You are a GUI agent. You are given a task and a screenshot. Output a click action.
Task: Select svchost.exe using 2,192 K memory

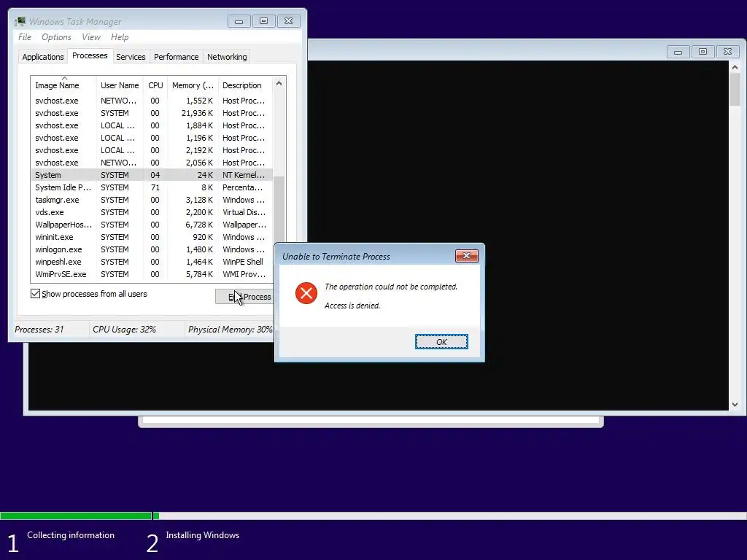click(152, 150)
